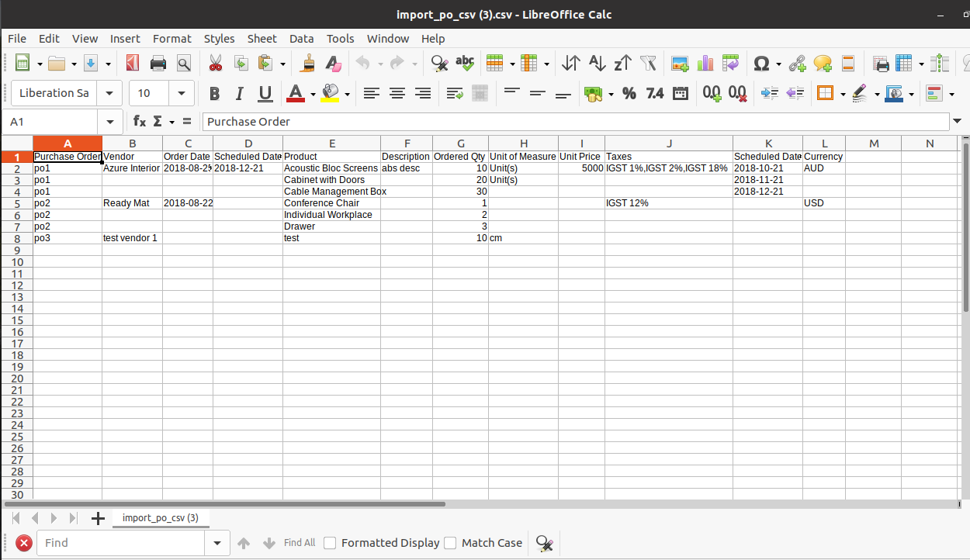Click the Spelling check abc icon
This screenshot has height=560, width=970.
[465, 63]
